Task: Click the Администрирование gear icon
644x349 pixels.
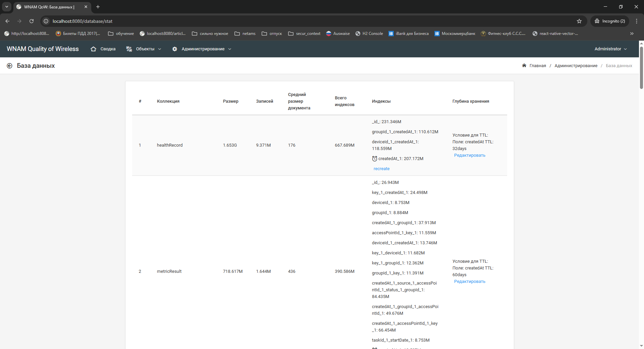Action: pyautogui.click(x=174, y=49)
